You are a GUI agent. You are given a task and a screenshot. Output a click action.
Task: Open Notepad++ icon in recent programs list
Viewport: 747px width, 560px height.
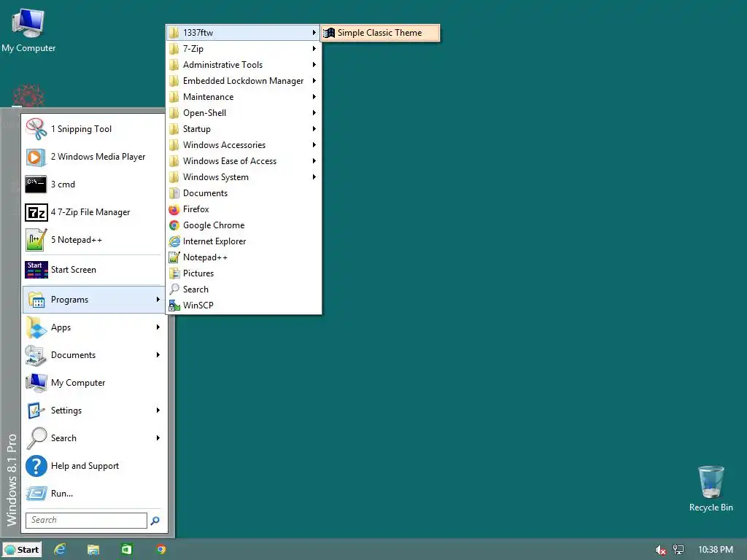point(36,239)
